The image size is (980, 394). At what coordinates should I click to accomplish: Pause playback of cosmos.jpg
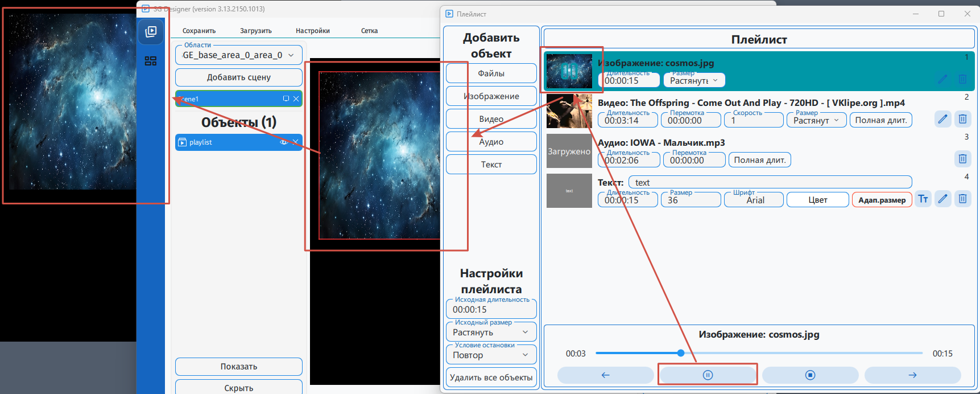tap(708, 375)
